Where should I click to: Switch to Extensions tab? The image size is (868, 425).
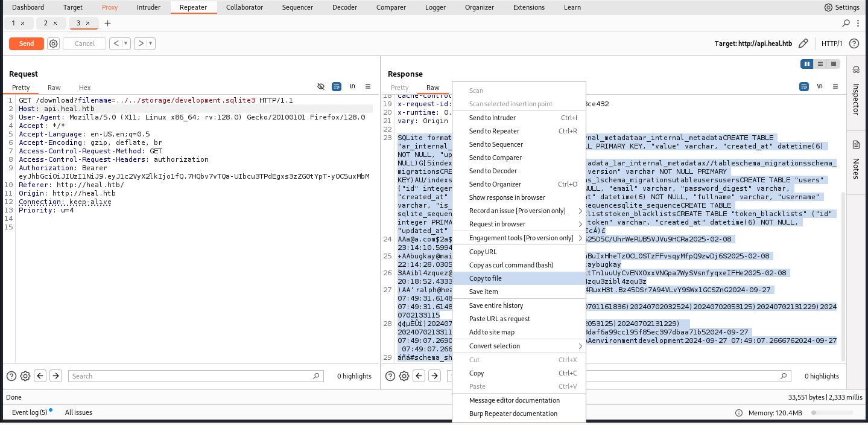tap(528, 7)
